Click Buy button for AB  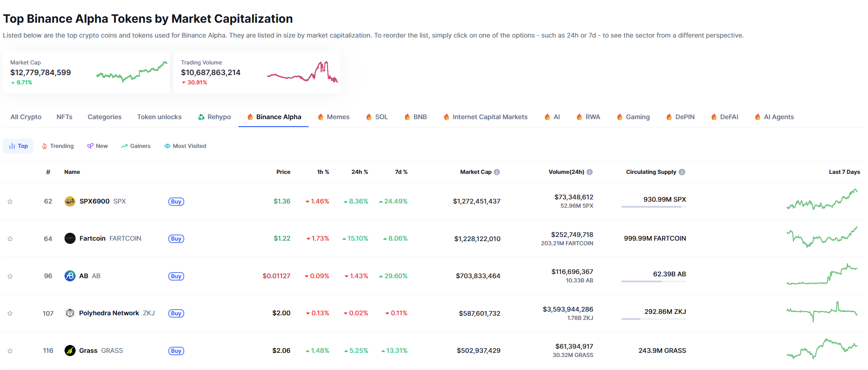coord(176,276)
